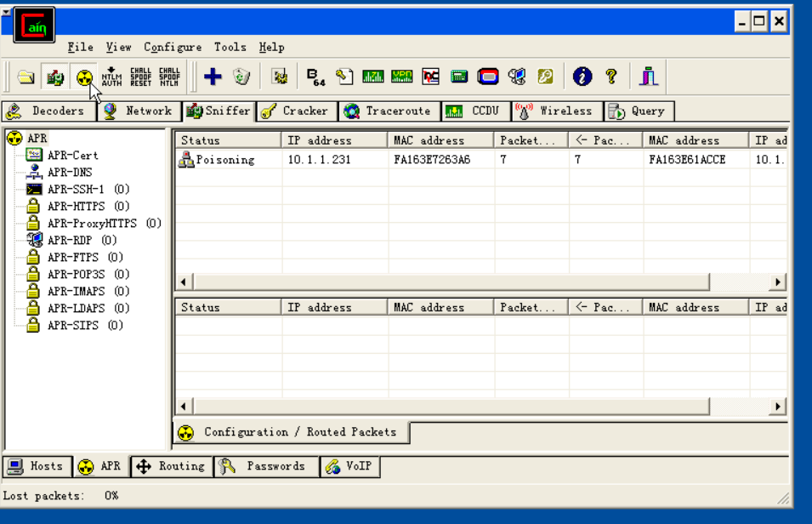This screenshot has width=812, height=524.
Task: Click the Exit door toolbar icon
Action: pos(649,77)
